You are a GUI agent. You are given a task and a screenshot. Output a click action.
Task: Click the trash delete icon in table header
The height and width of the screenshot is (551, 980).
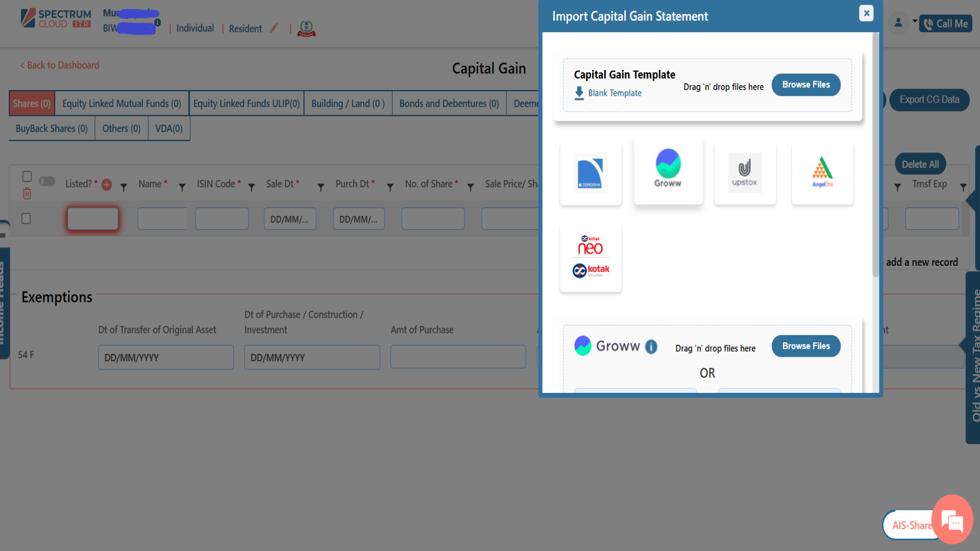(x=27, y=194)
